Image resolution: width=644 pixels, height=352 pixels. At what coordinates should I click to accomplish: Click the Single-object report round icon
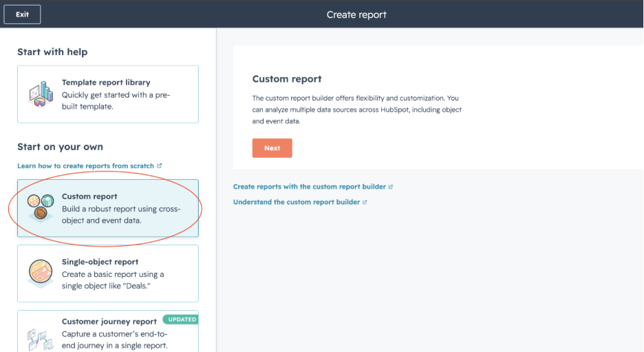coord(40,273)
